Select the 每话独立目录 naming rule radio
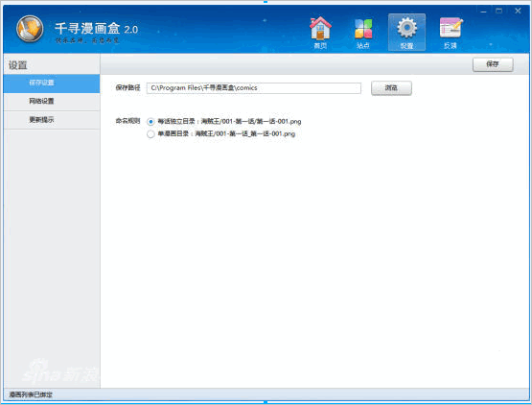The width and height of the screenshot is (532, 405). tap(150, 122)
